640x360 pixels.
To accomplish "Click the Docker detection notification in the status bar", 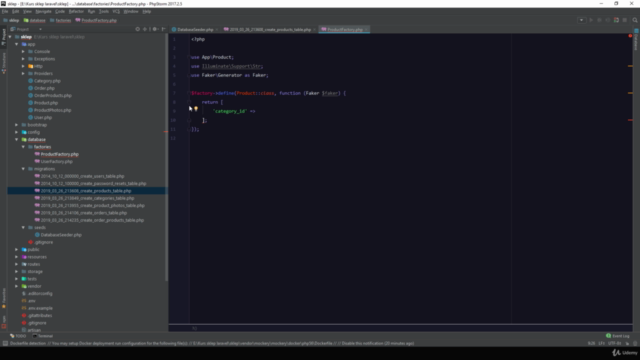I will point(212,343).
